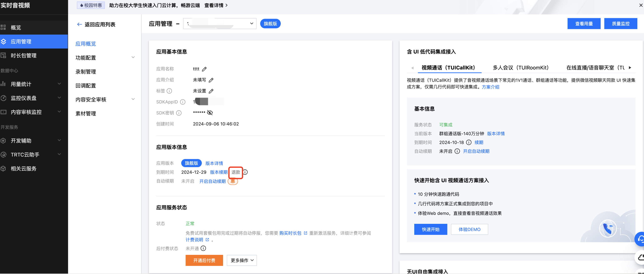Viewport: 644px width, 274px height.
Task: Edit the application introduction via its pencil icon
Action: coord(211,80)
